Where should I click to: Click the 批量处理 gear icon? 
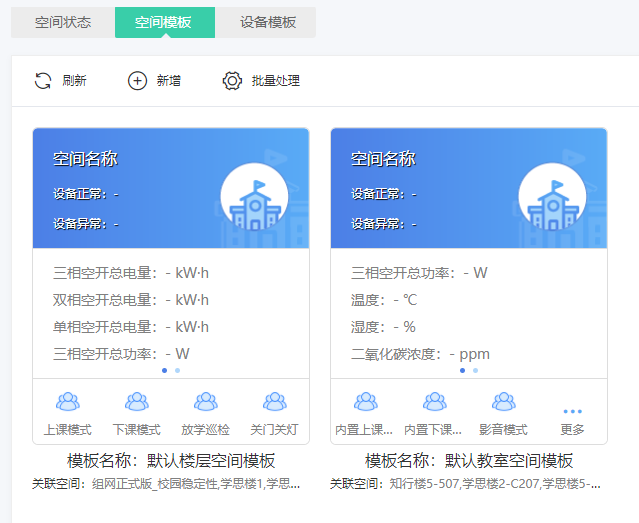point(232,81)
